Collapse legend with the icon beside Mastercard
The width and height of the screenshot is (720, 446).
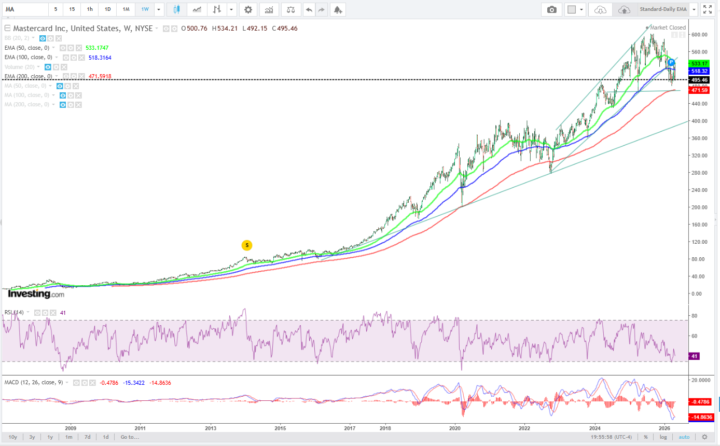pyautogui.click(x=7, y=28)
